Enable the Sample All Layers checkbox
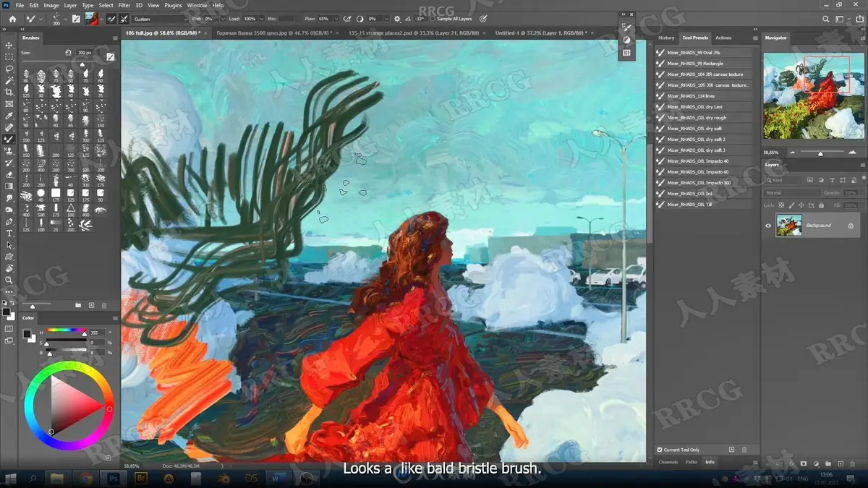This screenshot has height=488, width=868. click(x=433, y=19)
